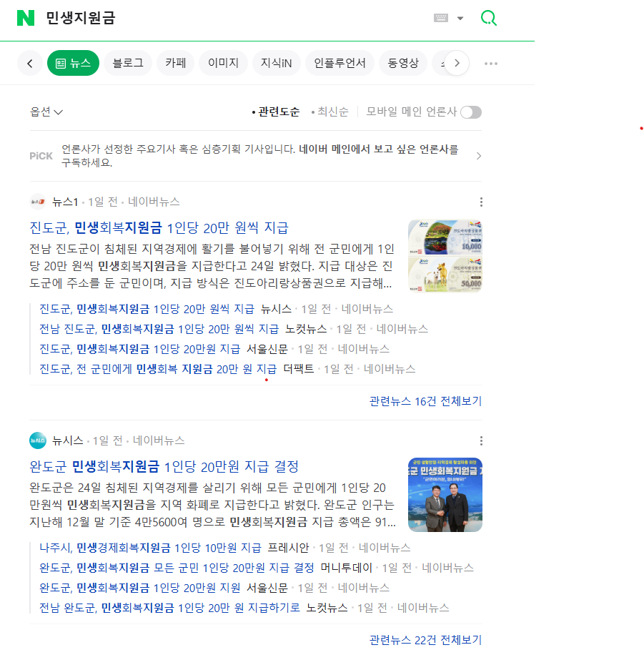The image size is (644, 655).
Task: Open the 진도군 article summary text
Action: (212, 266)
